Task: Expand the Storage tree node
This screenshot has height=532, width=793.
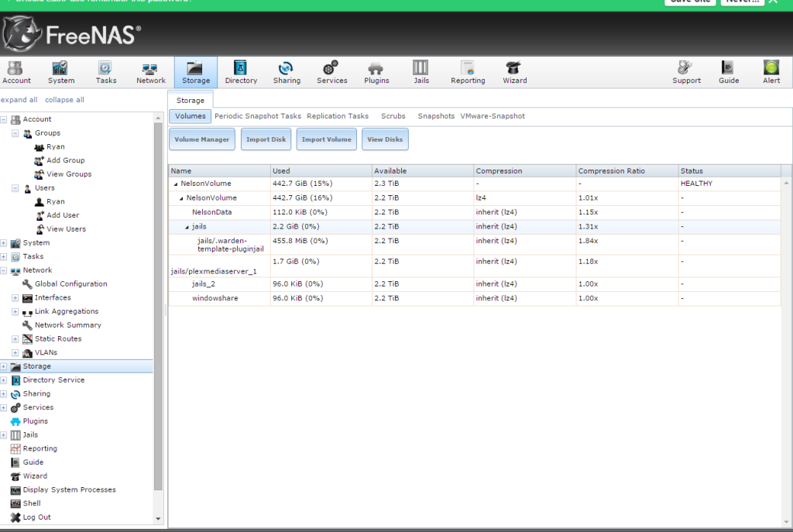Action: pyautogui.click(x=4, y=366)
